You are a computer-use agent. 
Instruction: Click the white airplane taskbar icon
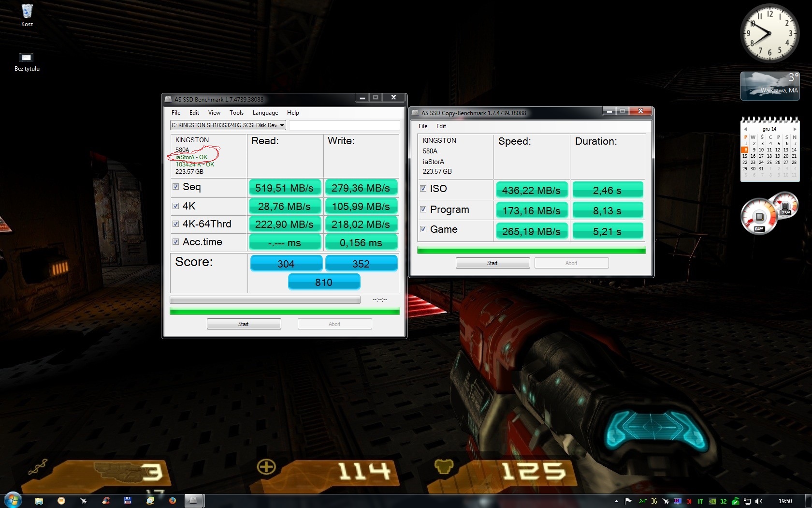point(84,501)
